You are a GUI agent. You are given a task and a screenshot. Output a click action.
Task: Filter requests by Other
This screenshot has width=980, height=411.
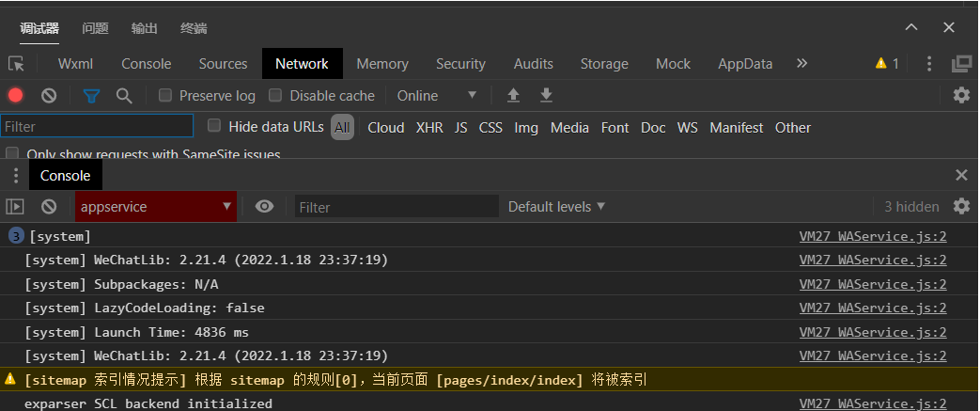[x=792, y=128]
